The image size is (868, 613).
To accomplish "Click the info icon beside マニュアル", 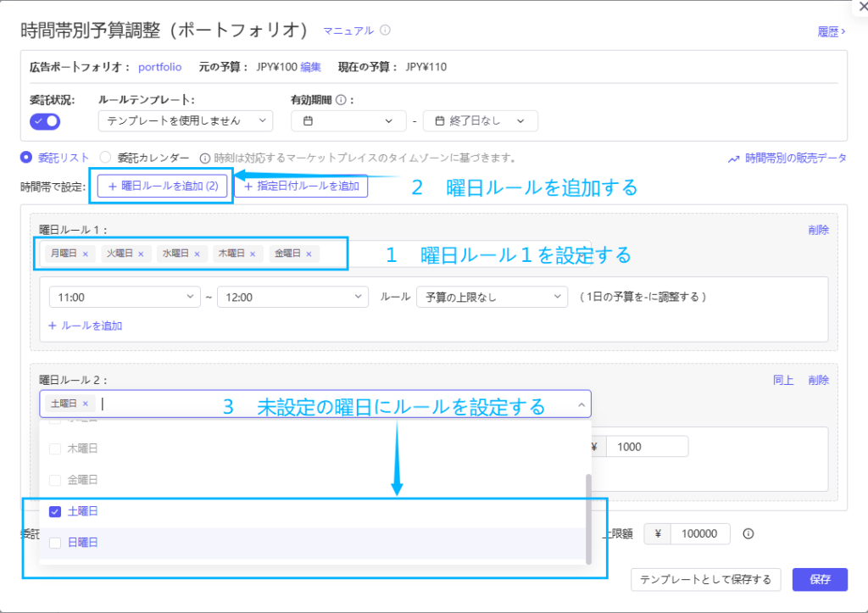I will [386, 30].
